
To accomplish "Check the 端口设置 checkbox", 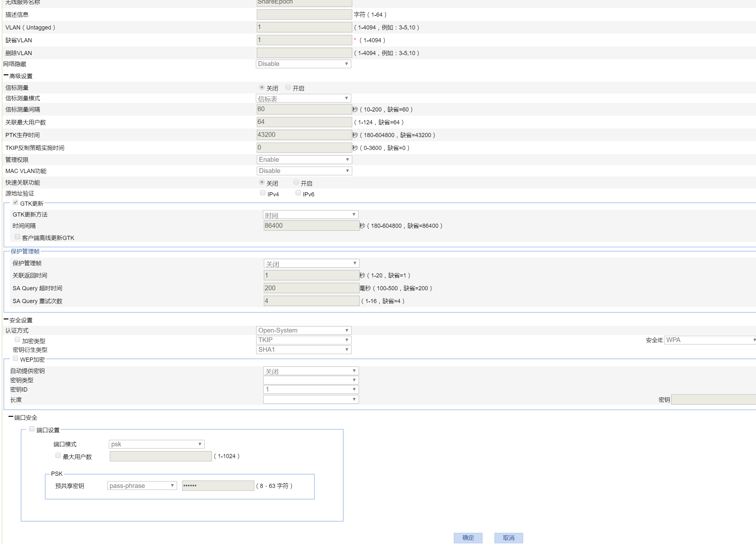I will 32,429.
